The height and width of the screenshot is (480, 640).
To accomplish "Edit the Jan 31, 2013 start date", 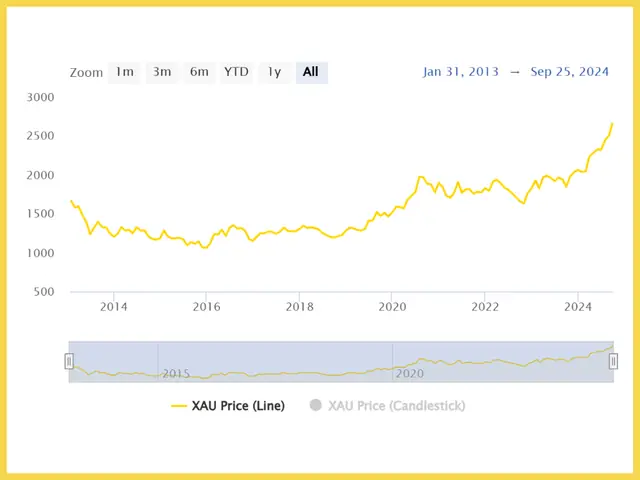I will [x=460, y=72].
